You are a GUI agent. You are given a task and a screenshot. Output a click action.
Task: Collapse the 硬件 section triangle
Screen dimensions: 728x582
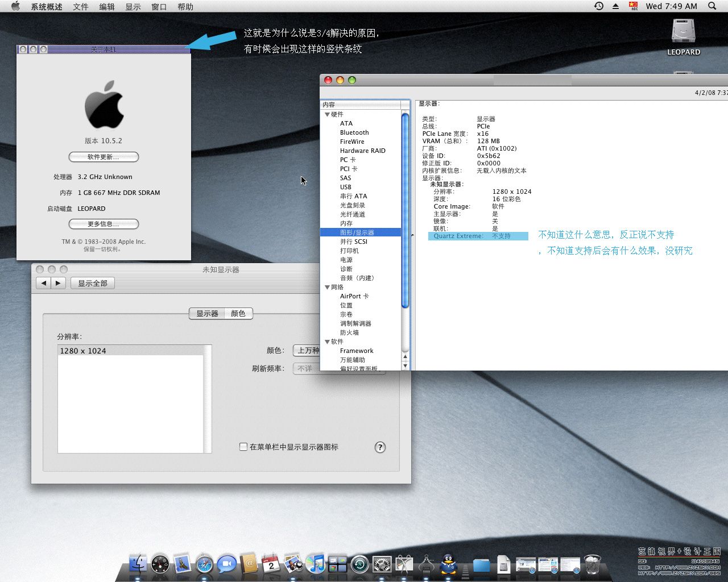327,114
